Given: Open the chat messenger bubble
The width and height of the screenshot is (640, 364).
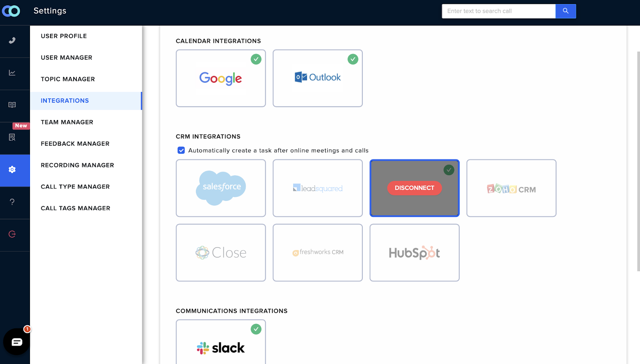Looking at the screenshot, I should pyautogui.click(x=17, y=342).
